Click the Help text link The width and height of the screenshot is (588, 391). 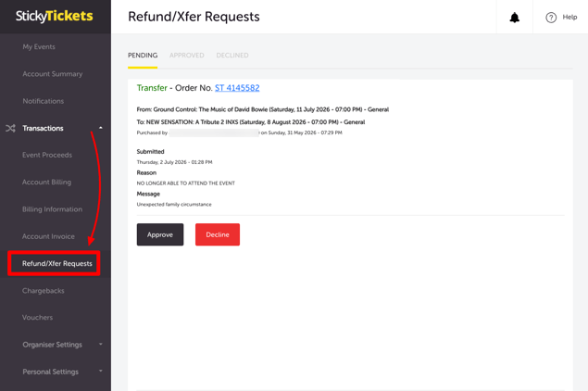[x=569, y=17]
